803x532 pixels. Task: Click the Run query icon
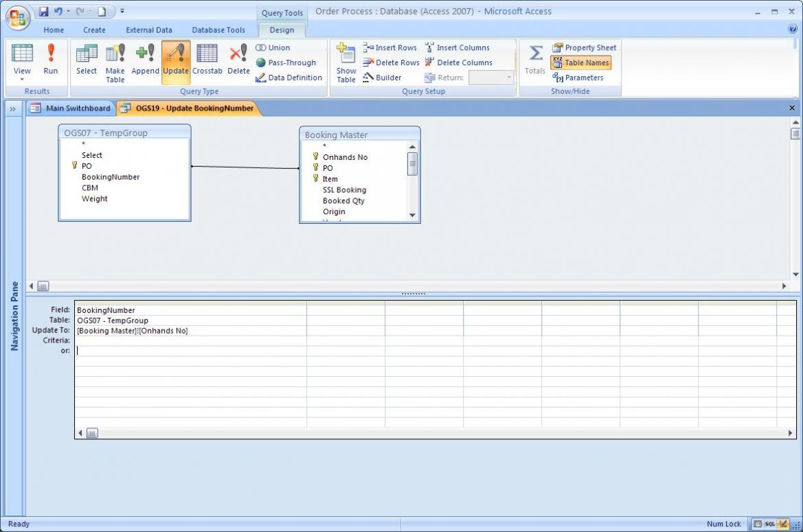click(x=51, y=60)
